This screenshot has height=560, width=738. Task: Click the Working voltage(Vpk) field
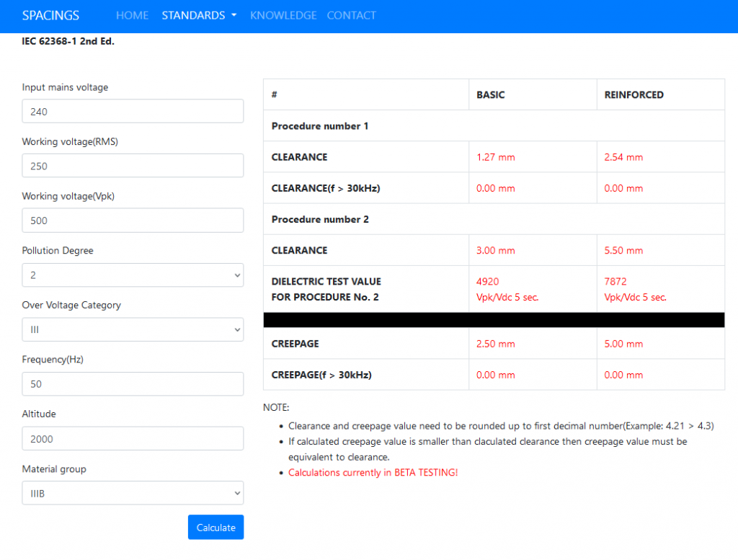click(x=133, y=220)
